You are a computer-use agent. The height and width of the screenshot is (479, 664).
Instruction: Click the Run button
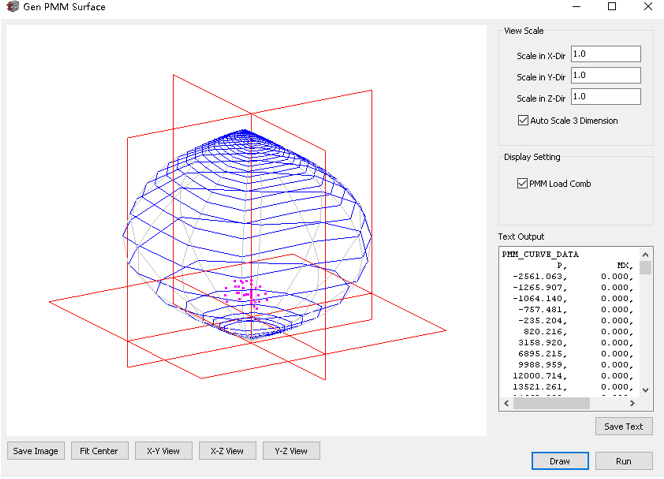624,461
